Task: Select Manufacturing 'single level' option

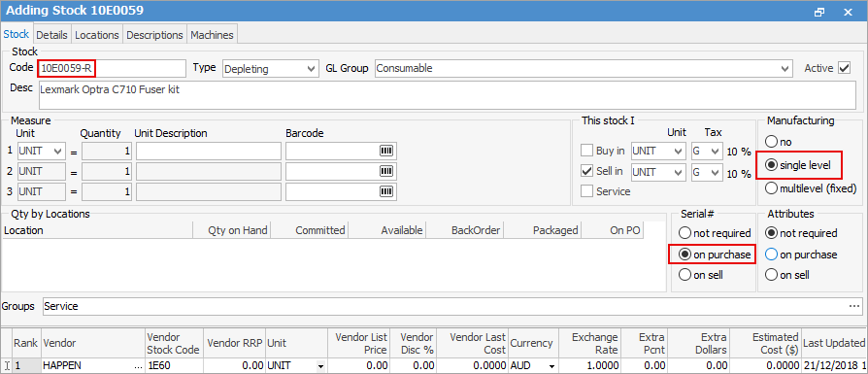Action: pyautogui.click(x=771, y=165)
